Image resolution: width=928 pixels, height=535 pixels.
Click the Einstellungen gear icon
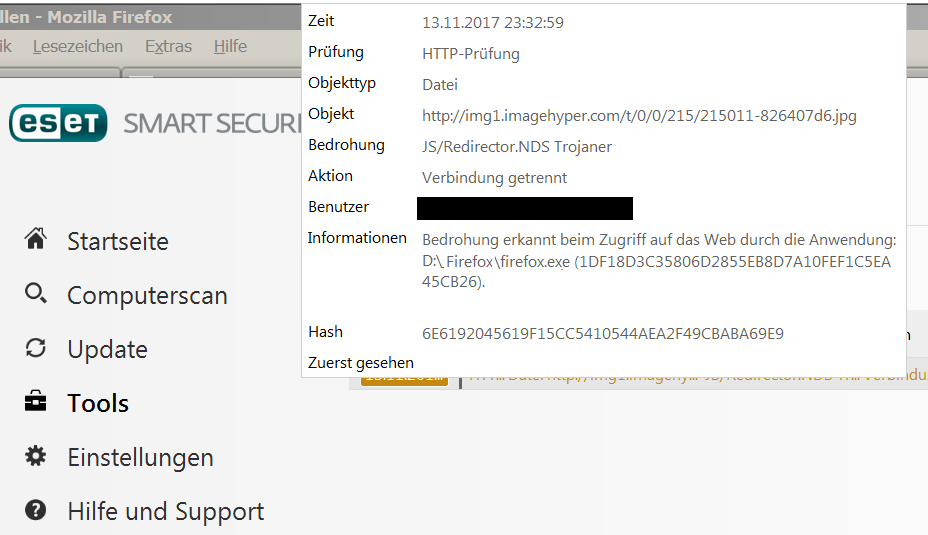coord(36,456)
